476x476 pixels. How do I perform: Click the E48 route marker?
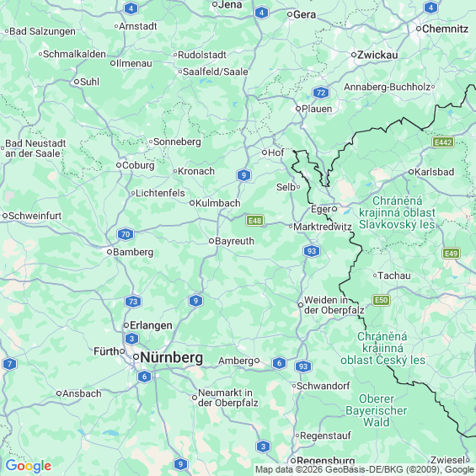click(254, 221)
